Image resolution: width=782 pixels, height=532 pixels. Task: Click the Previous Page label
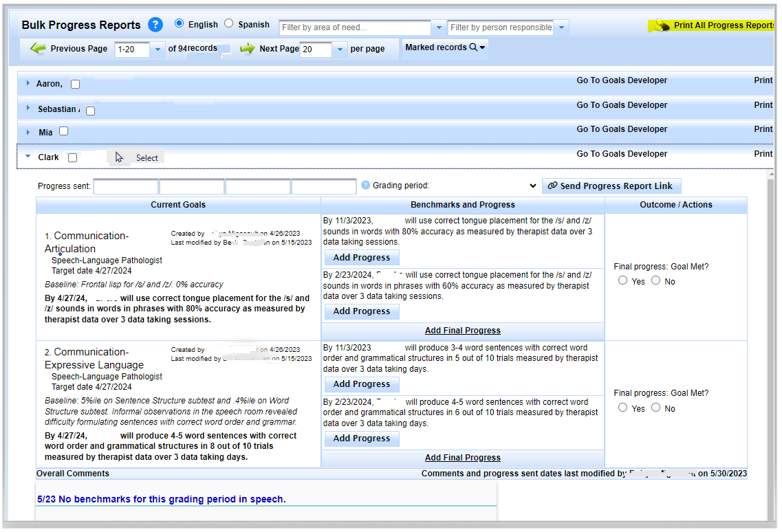[79, 49]
